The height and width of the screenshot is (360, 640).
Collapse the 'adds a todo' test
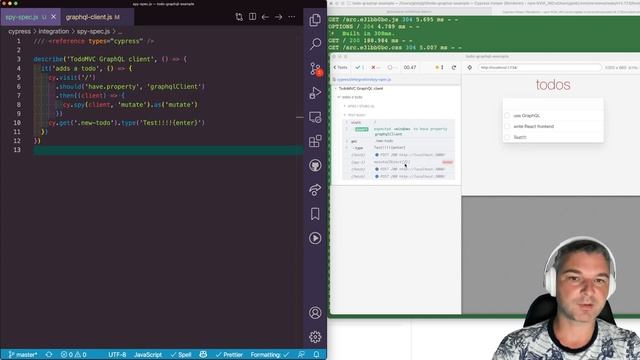[351, 97]
